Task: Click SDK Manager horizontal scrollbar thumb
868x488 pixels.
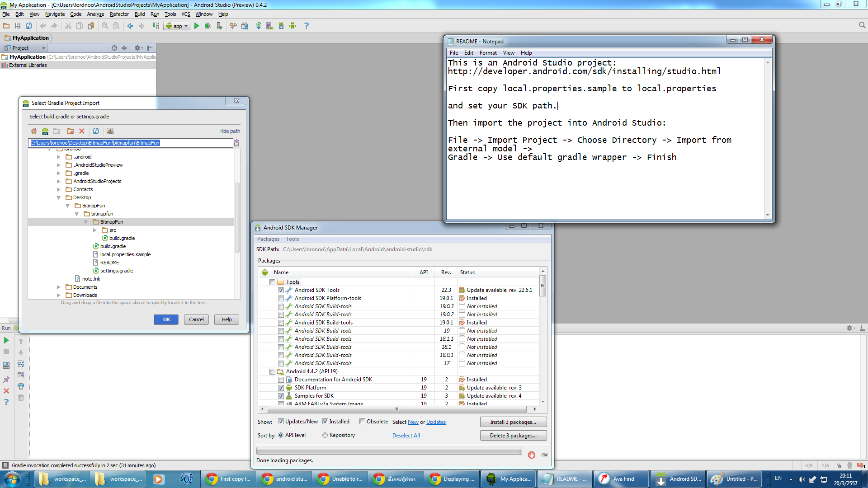Action: click(396, 409)
